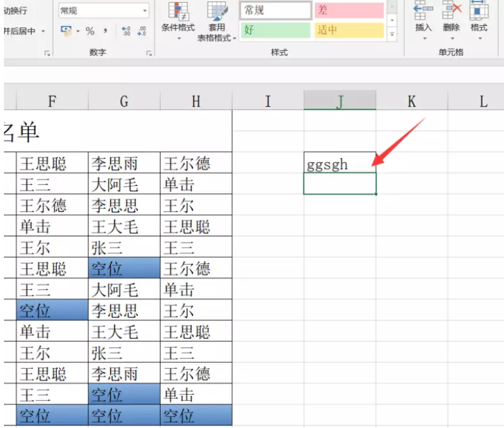This screenshot has height=428, width=504.
Task: Open the 常规 number format dropdown
Action: [x=144, y=11]
